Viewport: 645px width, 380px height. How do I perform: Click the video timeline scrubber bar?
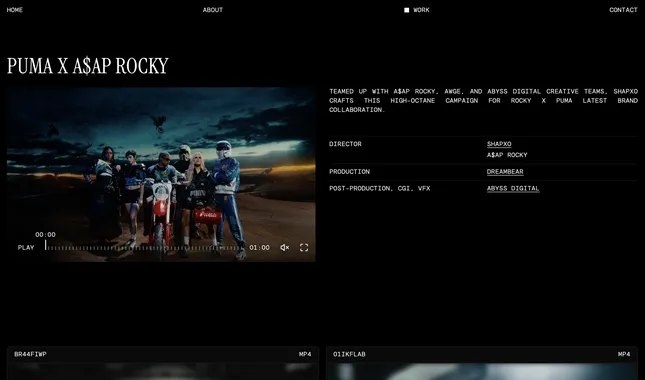point(143,248)
